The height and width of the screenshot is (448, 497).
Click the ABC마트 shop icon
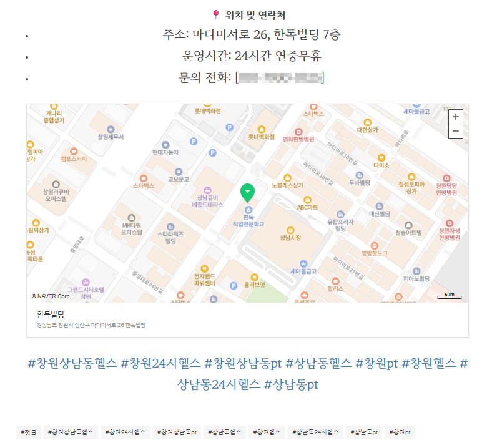[307, 200]
